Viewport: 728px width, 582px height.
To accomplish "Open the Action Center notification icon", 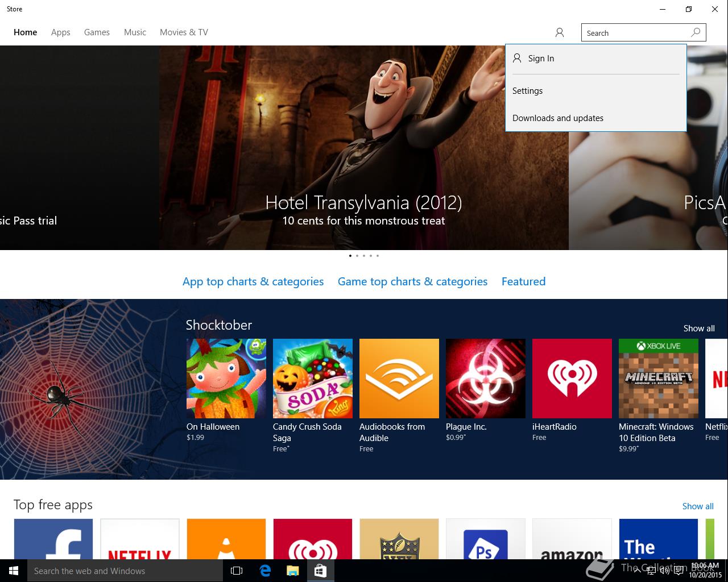I will (x=679, y=571).
